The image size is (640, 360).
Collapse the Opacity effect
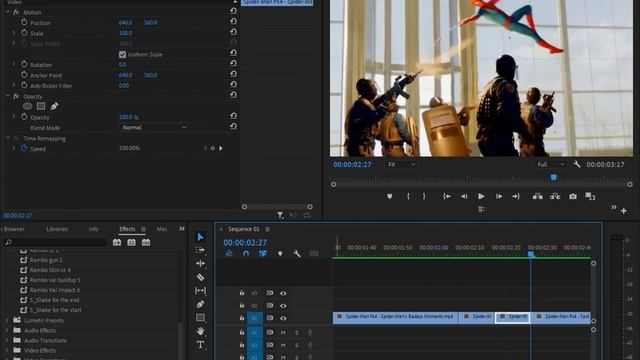(7, 96)
